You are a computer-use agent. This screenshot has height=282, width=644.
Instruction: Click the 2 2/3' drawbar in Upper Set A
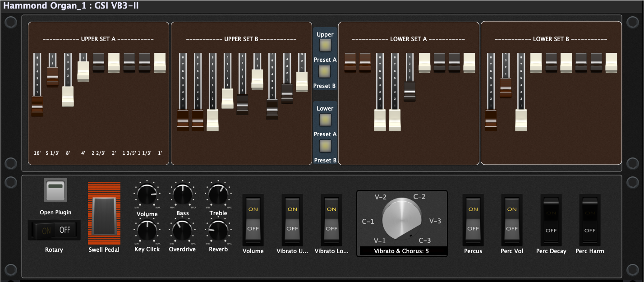[99, 63]
